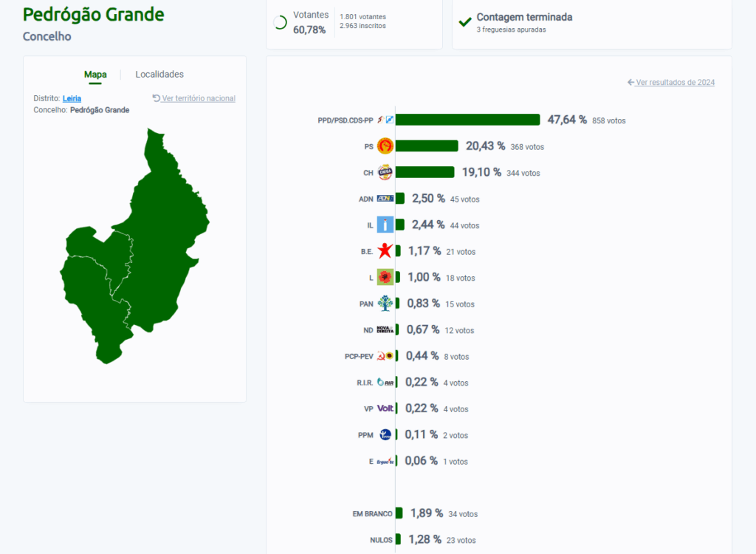Click Ver território nacional link
Screen dimensions: 756x554
tap(194, 98)
